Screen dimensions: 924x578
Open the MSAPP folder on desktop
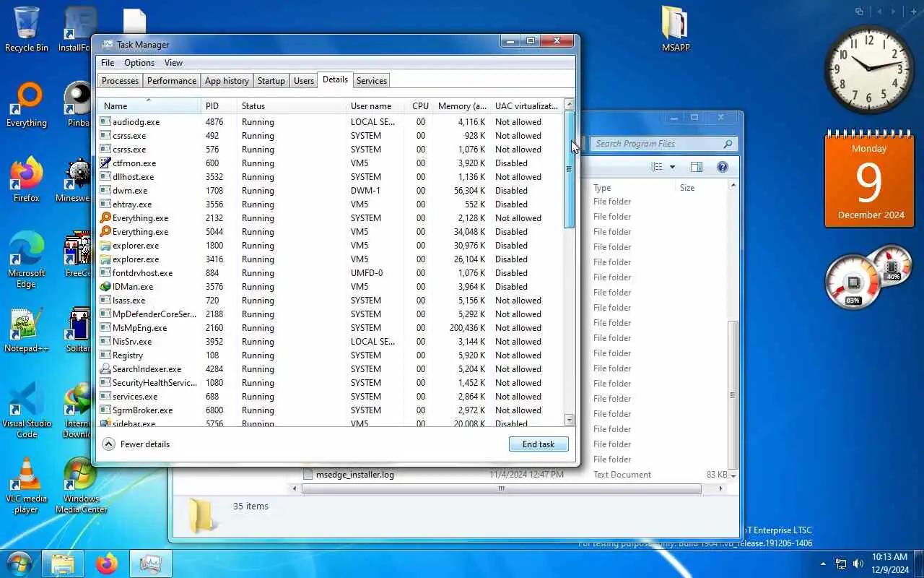point(676,29)
